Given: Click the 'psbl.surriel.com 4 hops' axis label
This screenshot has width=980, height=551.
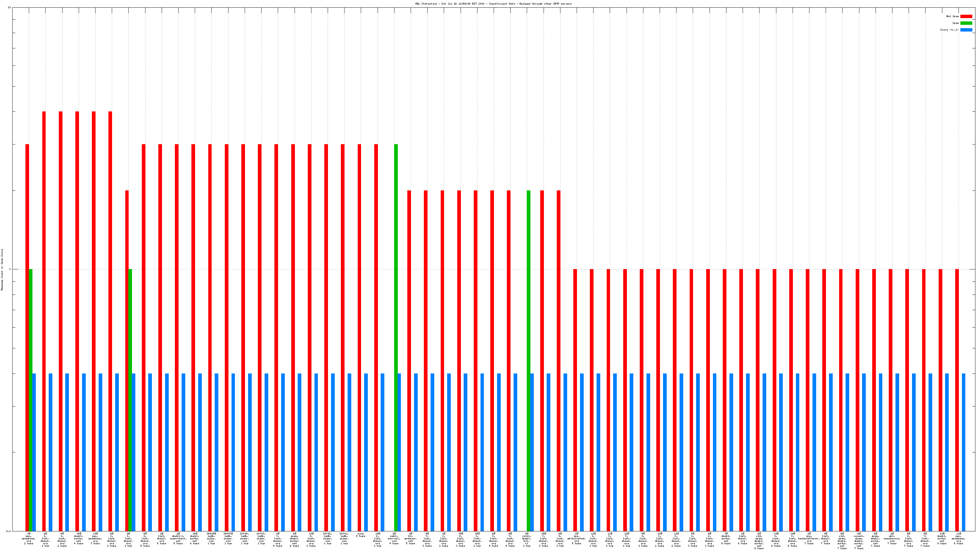Looking at the screenshot, I should coord(394,538).
